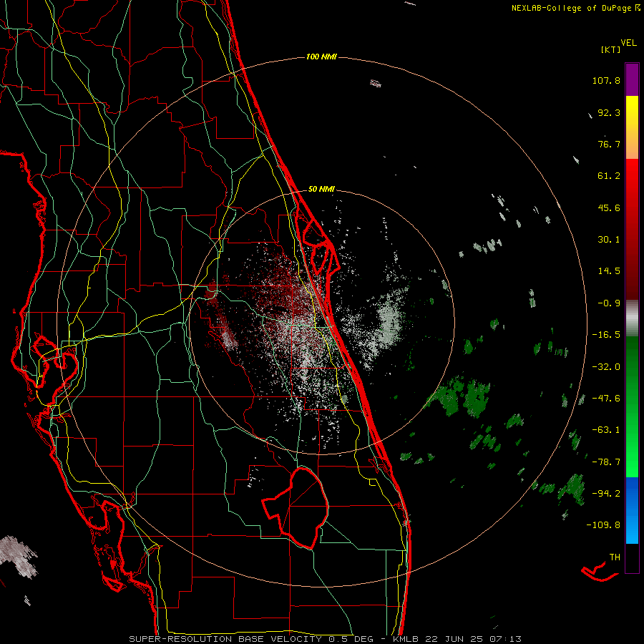Select the 45.6 scale value

609,208
